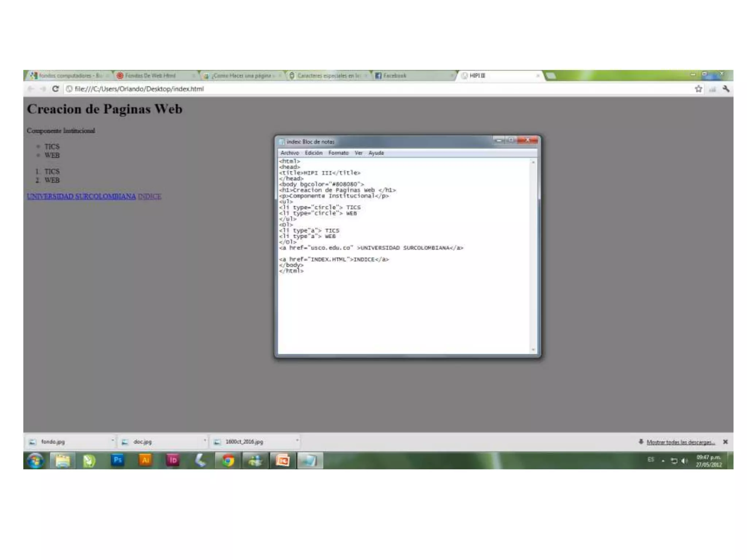This screenshot has height=560, width=747.
Task: Click the body bgcolor line in Notepad
Action: coord(321,184)
